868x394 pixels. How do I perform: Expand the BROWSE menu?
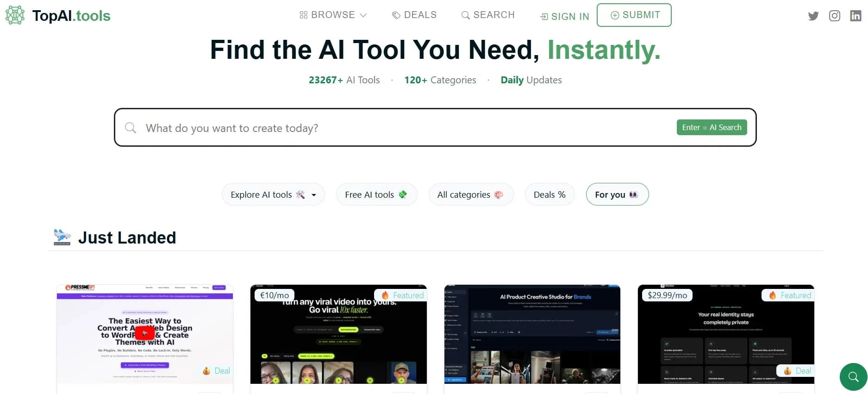coord(333,15)
